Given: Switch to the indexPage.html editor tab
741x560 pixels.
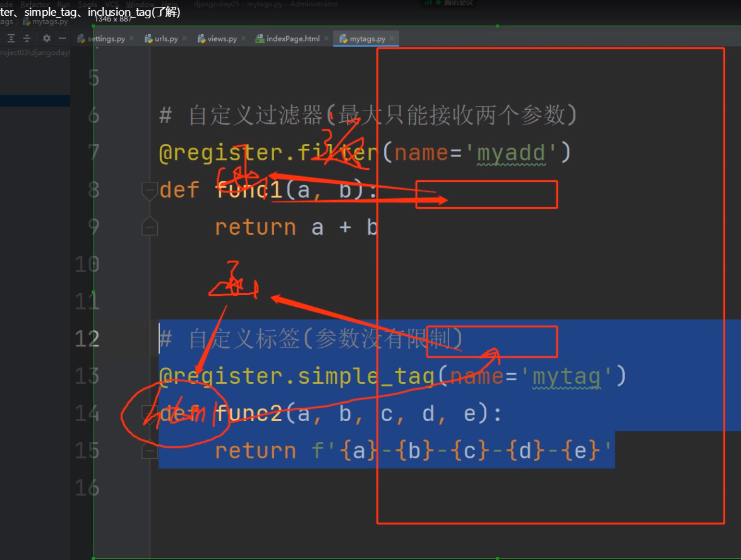Looking at the screenshot, I should pyautogui.click(x=292, y=39).
